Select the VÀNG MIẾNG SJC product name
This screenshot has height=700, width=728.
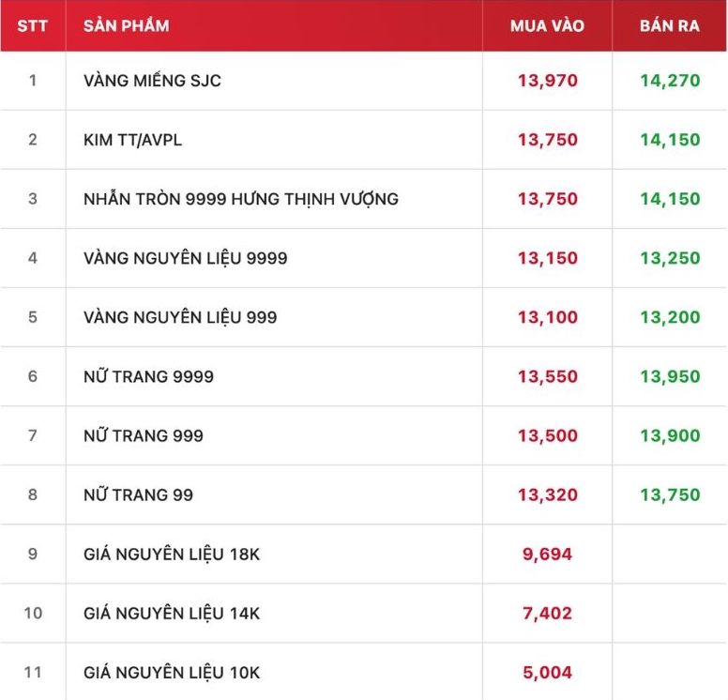152,81
